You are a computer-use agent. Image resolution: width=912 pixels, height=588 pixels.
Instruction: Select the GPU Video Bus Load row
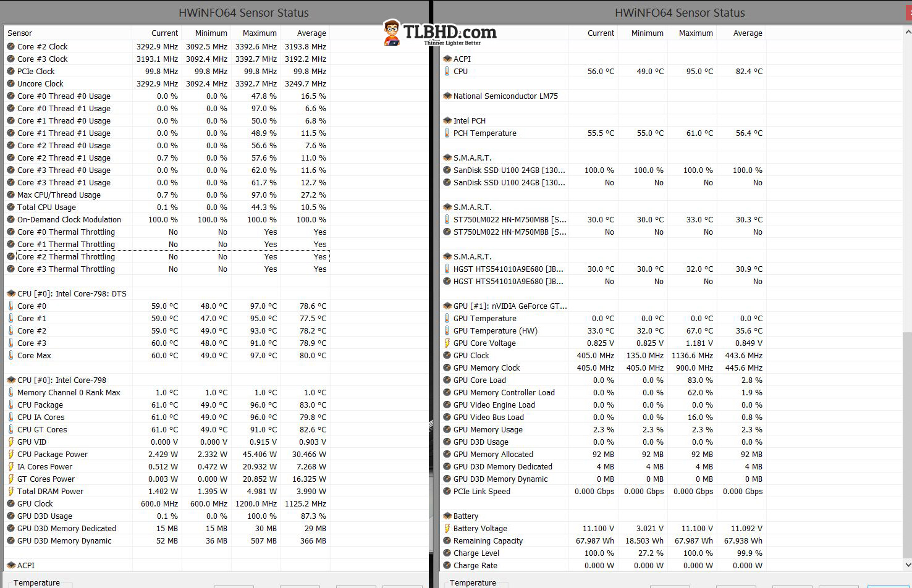coord(603,417)
